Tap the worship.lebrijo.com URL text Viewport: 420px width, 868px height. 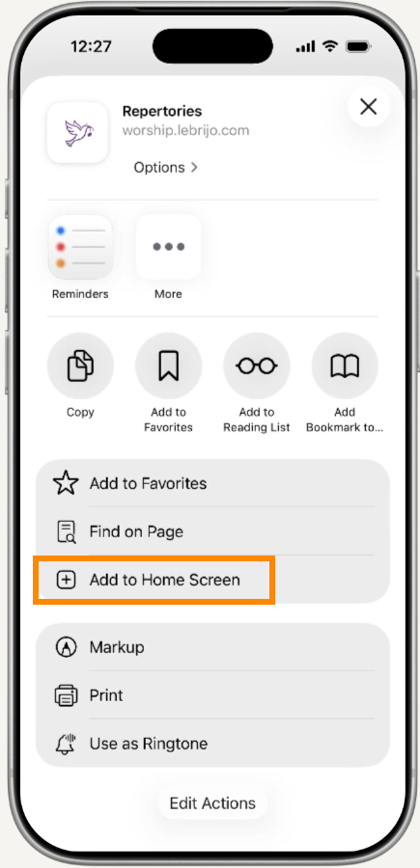coord(185,130)
